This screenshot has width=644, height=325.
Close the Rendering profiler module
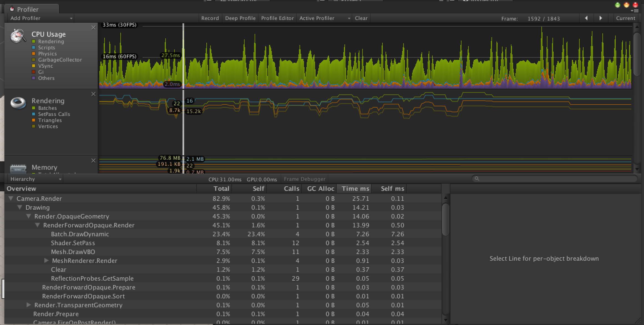(x=93, y=94)
